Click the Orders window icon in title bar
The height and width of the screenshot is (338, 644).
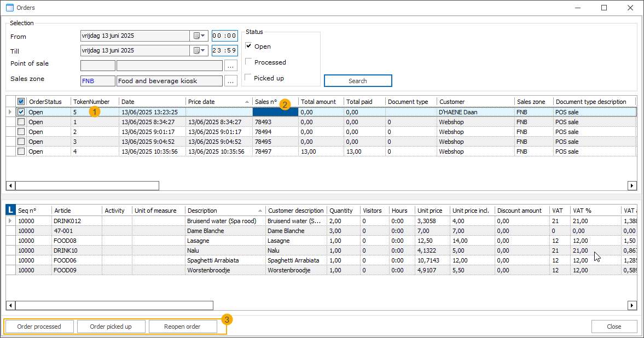tap(9, 8)
